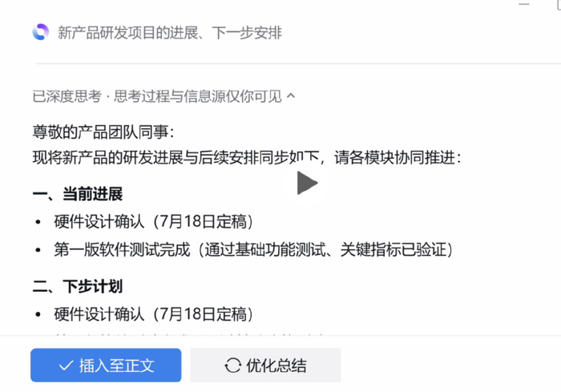Image resolution: width=561 pixels, height=392 pixels.
Task: Click the greeting line 尊敬的产品团队同事
Action: 103,132
